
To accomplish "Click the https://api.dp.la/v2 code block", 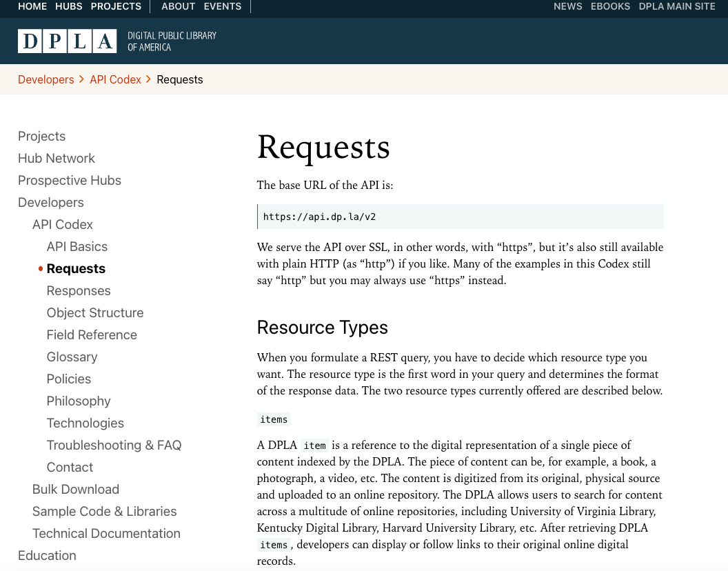I will pyautogui.click(x=461, y=217).
